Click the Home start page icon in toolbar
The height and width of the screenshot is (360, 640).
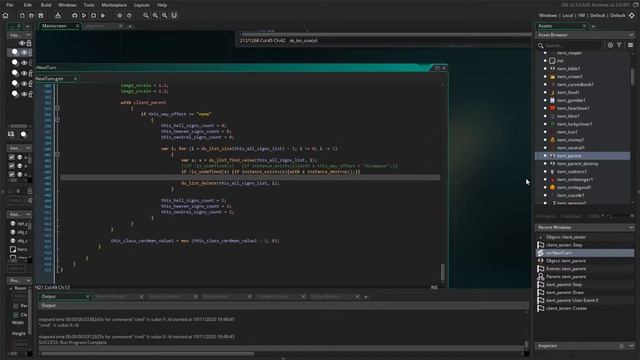tap(6, 16)
